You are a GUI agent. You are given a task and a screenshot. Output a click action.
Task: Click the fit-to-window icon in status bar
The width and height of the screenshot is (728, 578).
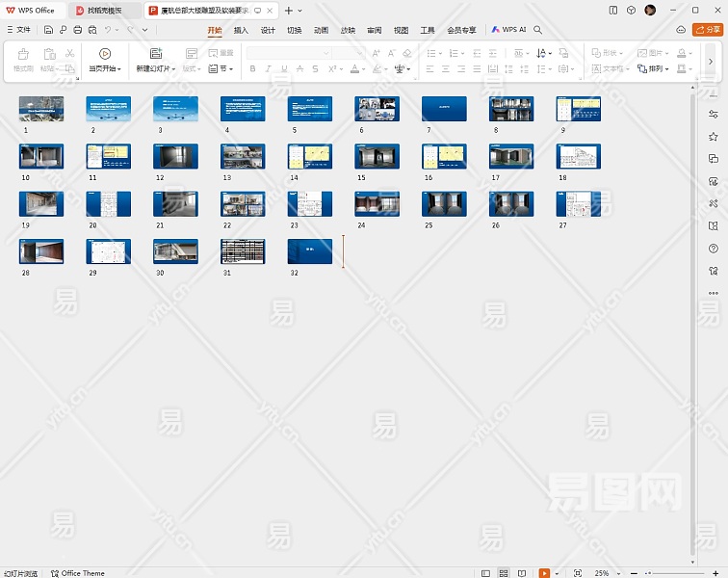[578, 573]
